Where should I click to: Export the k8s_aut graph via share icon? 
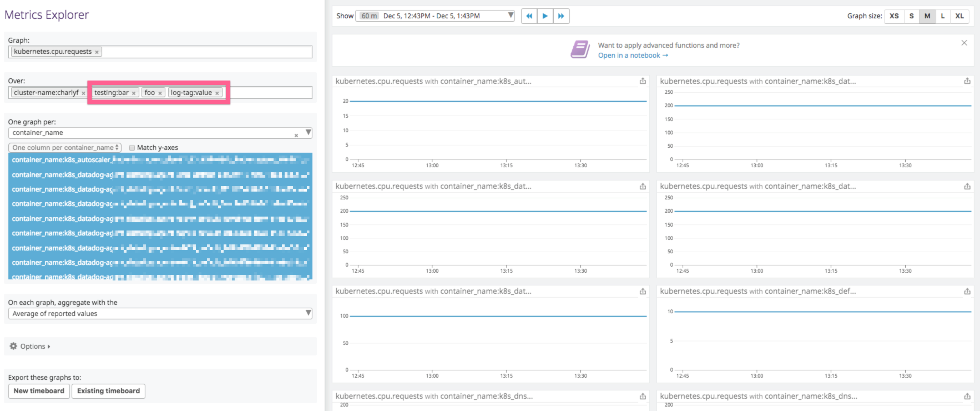coord(643,81)
